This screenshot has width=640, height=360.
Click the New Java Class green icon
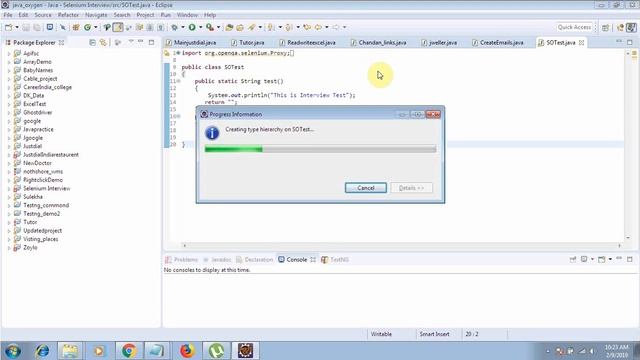tap(87, 27)
